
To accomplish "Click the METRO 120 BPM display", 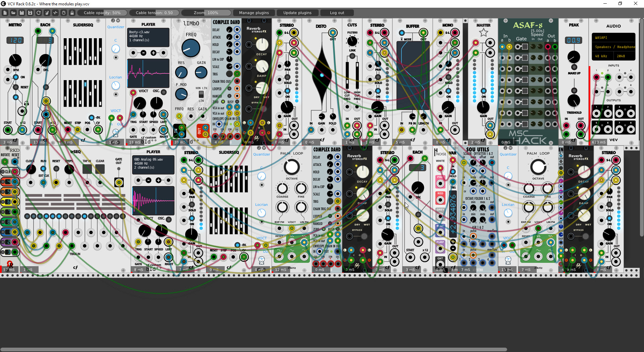I will 15,40.
